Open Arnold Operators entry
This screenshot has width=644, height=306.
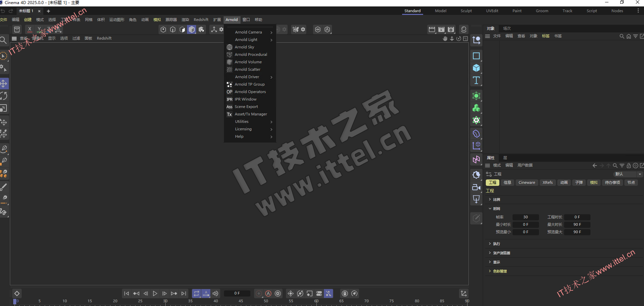click(250, 92)
